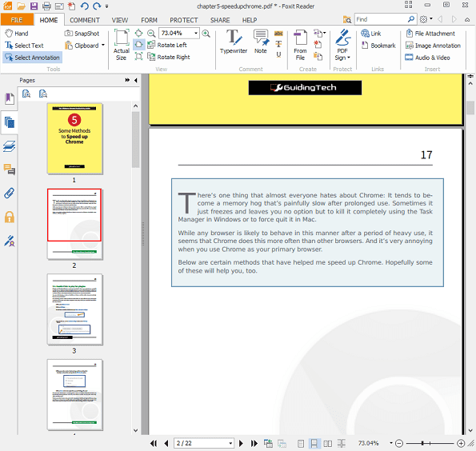Click the zoom out magnifier in ribbon

151,33
